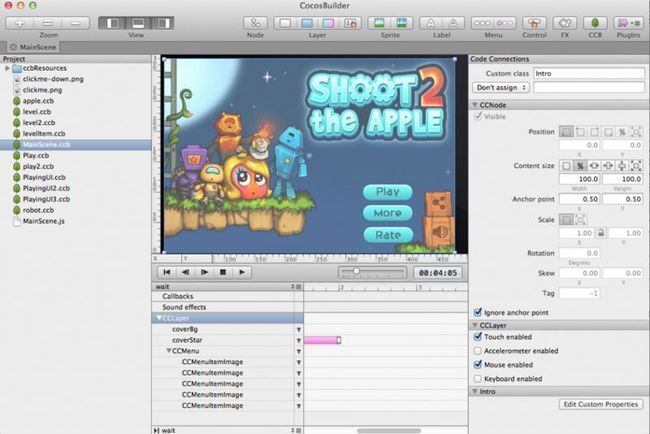Toggle the right panel view button

163,23
